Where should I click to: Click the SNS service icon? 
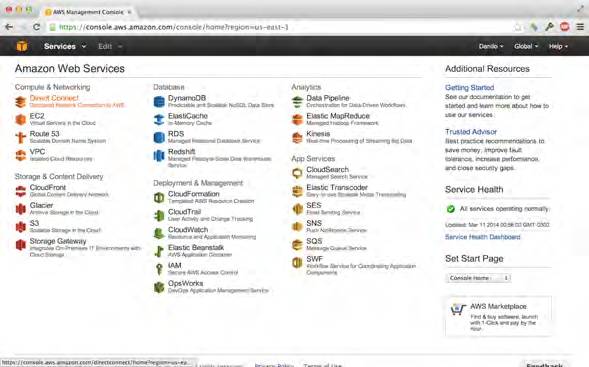click(x=298, y=227)
